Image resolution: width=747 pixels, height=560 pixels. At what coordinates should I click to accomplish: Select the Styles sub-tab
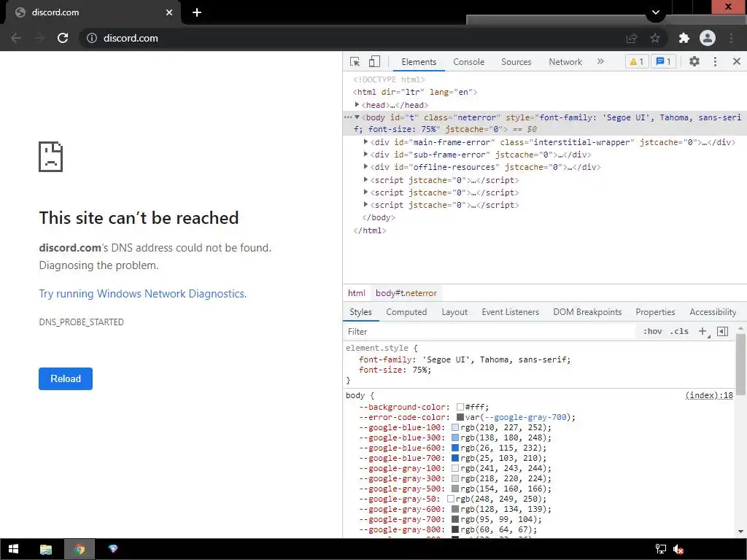click(360, 312)
